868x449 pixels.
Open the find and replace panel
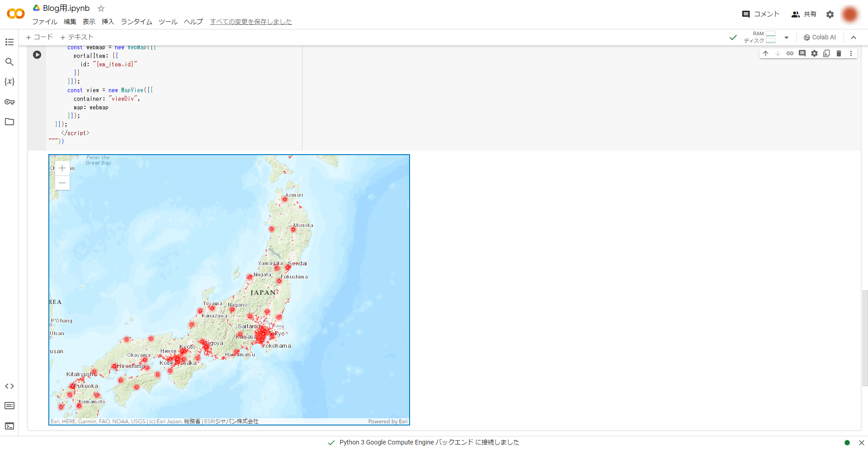pos(9,62)
